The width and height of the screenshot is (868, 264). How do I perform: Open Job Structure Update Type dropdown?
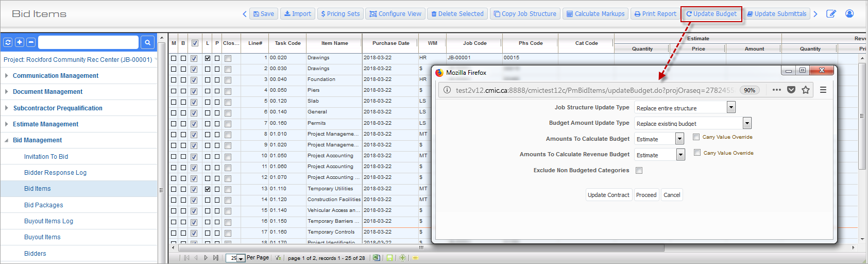pos(731,107)
